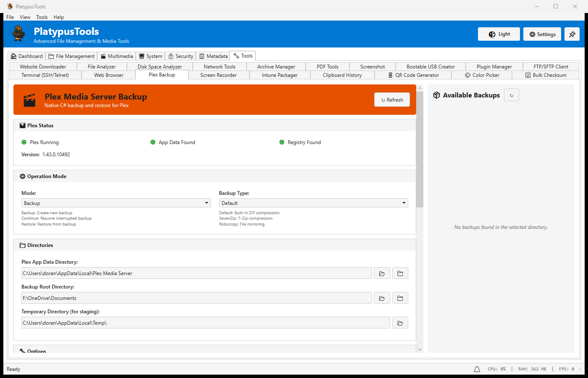588x378 pixels.
Task: Click the "Ready" status bar text
Action: 13,369
